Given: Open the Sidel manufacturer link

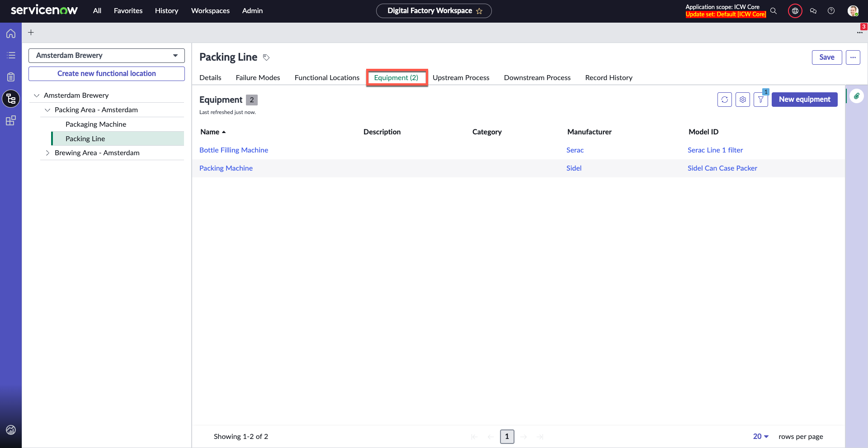Looking at the screenshot, I should point(574,168).
